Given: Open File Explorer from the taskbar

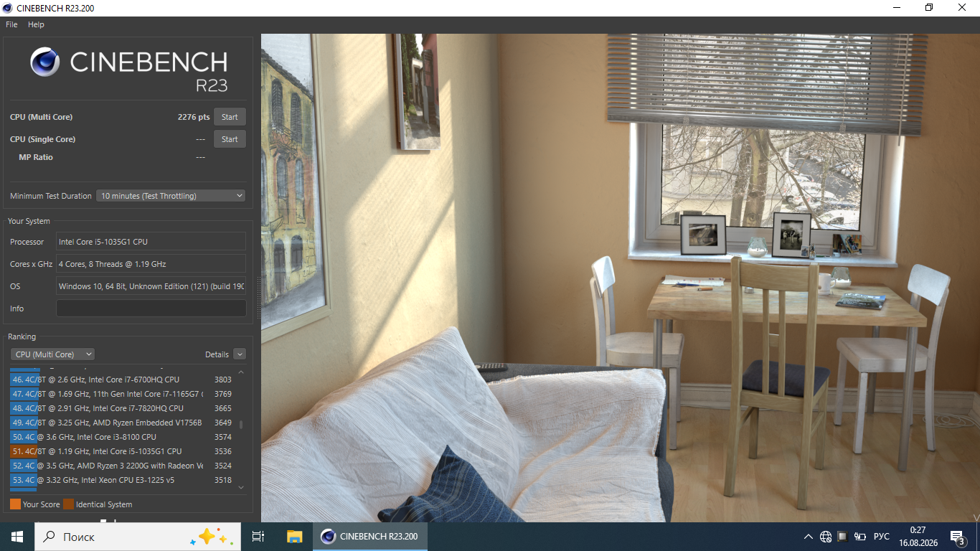Looking at the screenshot, I should [x=294, y=536].
